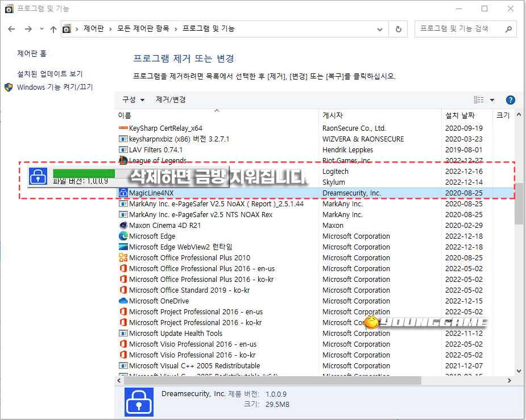Sort by the 크기 column header
This screenshot has width=526, height=420.
pos(503,115)
